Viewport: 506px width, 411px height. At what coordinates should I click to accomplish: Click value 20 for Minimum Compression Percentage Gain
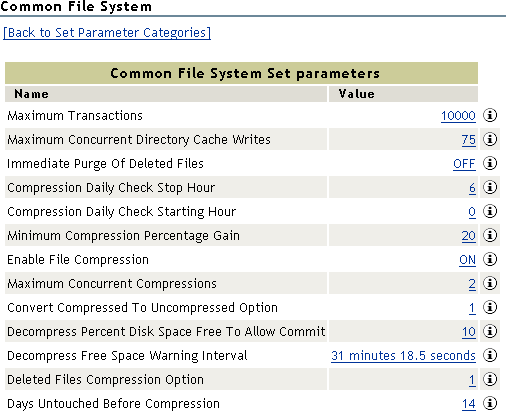pyautogui.click(x=469, y=236)
